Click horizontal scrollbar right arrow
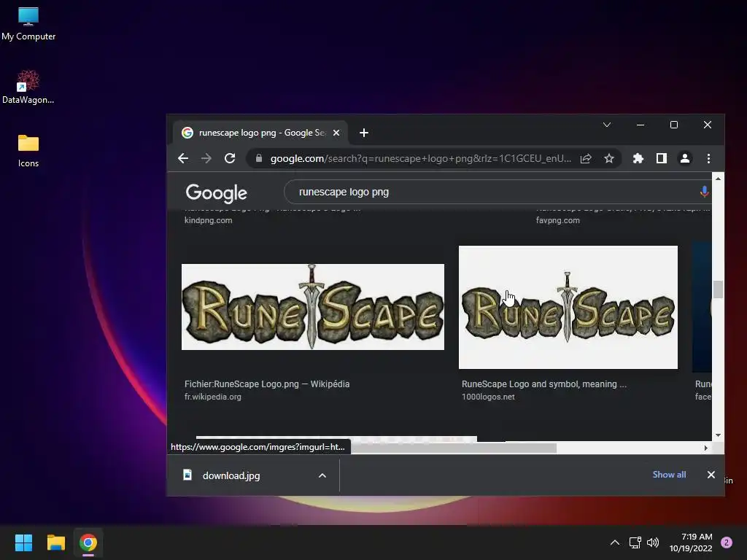The width and height of the screenshot is (747, 560). 706,448
